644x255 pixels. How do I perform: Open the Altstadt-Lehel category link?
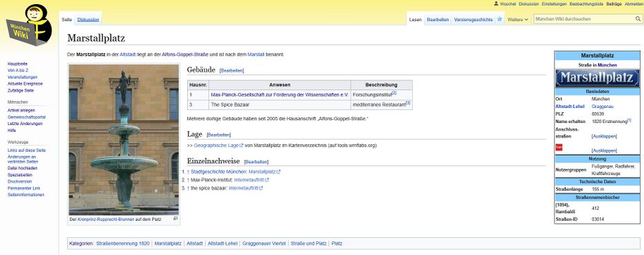(223, 243)
